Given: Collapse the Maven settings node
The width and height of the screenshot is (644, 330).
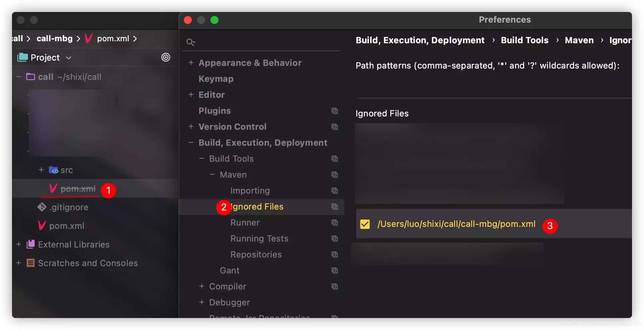Looking at the screenshot, I should [x=212, y=174].
